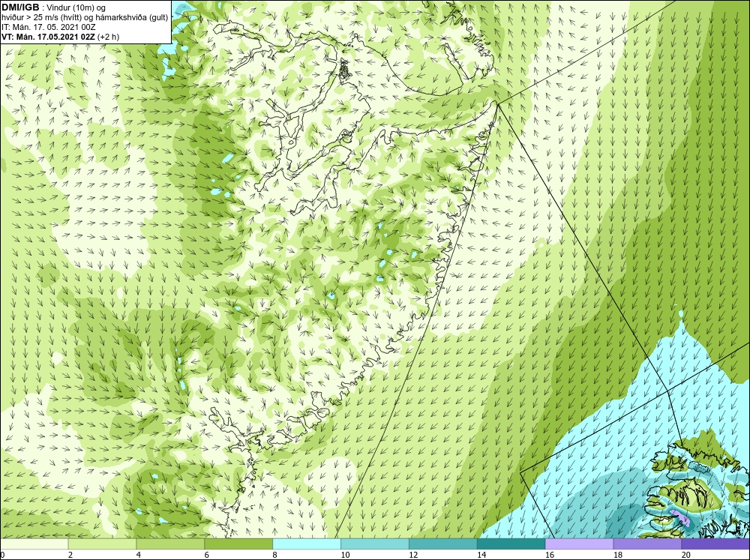
Task: Click the 12-14 m/s teal legend swatch
Action: [x=443, y=544]
